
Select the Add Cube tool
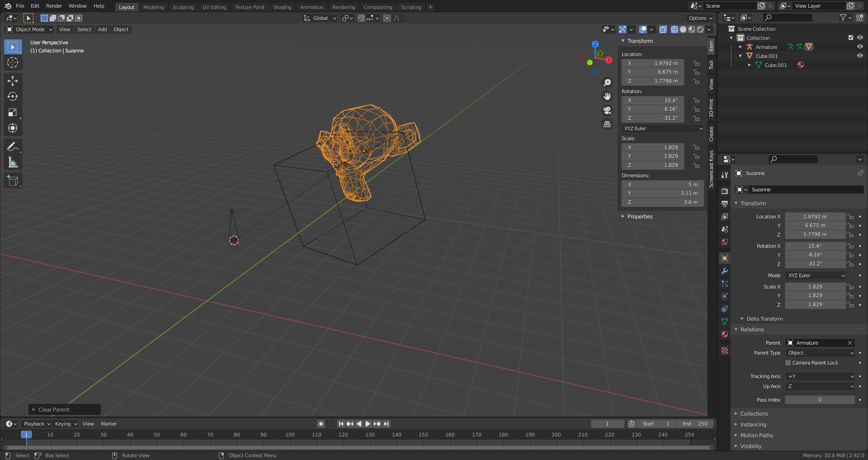tap(13, 181)
